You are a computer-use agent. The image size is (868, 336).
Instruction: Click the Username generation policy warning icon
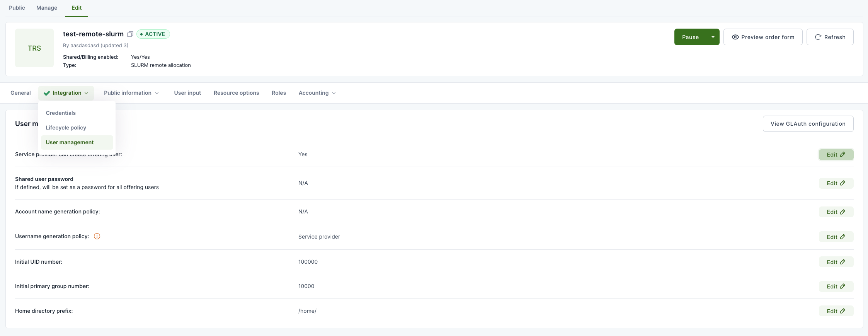(x=97, y=236)
